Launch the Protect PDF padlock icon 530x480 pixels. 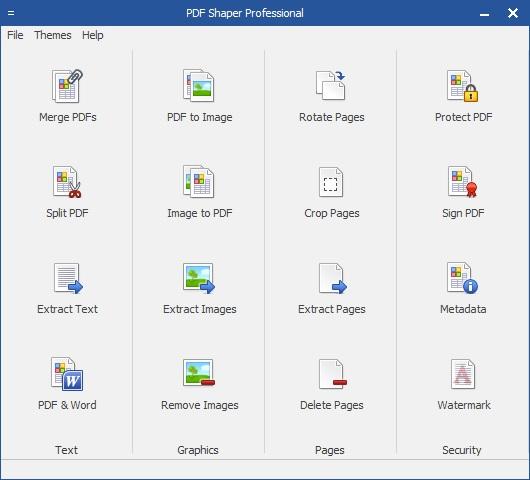(x=462, y=86)
